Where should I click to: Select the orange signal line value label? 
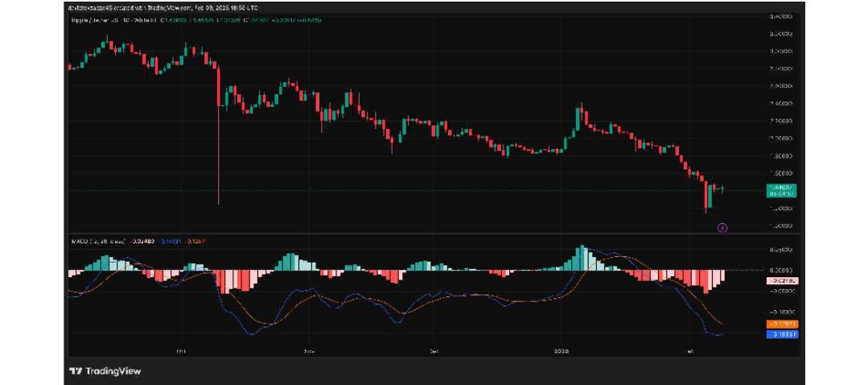tap(782, 324)
